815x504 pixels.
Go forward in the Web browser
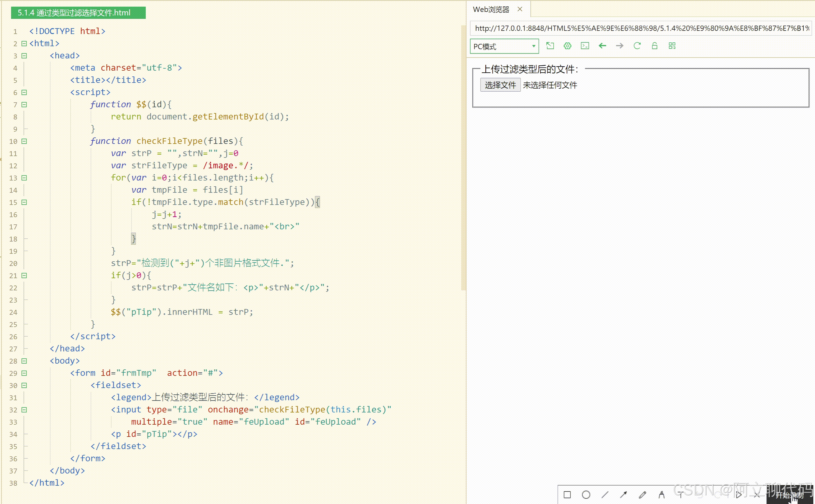point(619,46)
